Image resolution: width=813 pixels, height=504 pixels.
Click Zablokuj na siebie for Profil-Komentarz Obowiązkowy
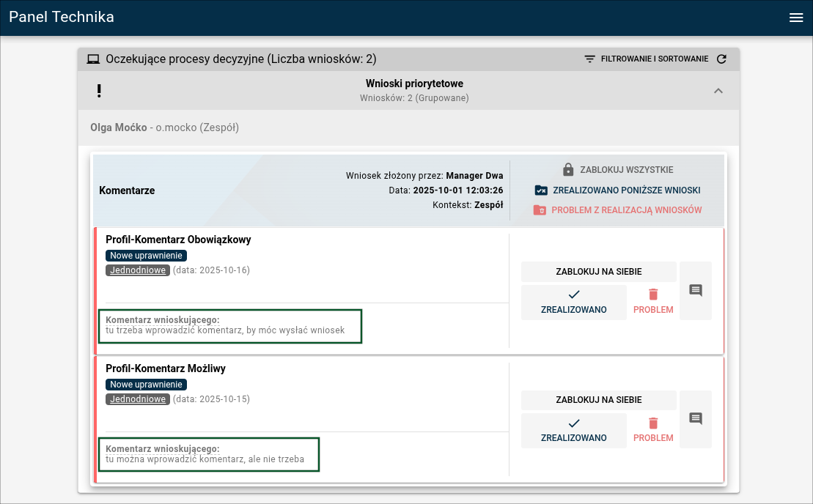(x=598, y=272)
